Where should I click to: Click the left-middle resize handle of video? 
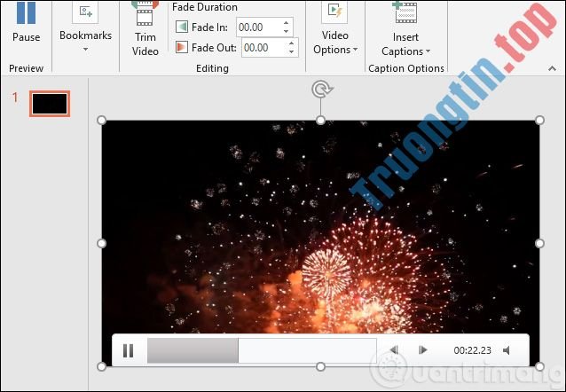point(102,244)
